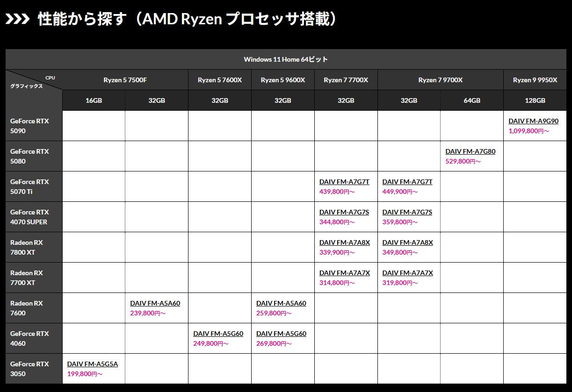Click the 269,800円 price text
The width and height of the screenshot is (572, 392).
(x=274, y=344)
